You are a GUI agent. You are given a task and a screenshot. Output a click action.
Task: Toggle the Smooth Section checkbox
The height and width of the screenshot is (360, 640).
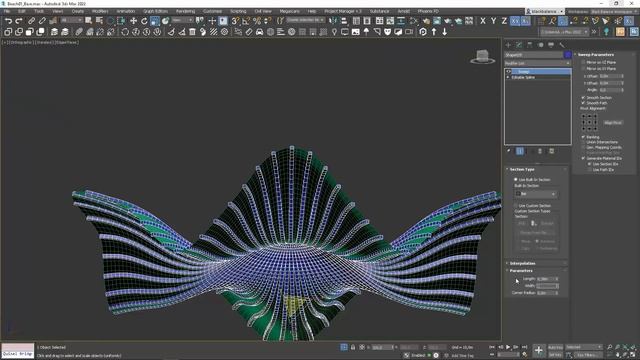coord(583,98)
